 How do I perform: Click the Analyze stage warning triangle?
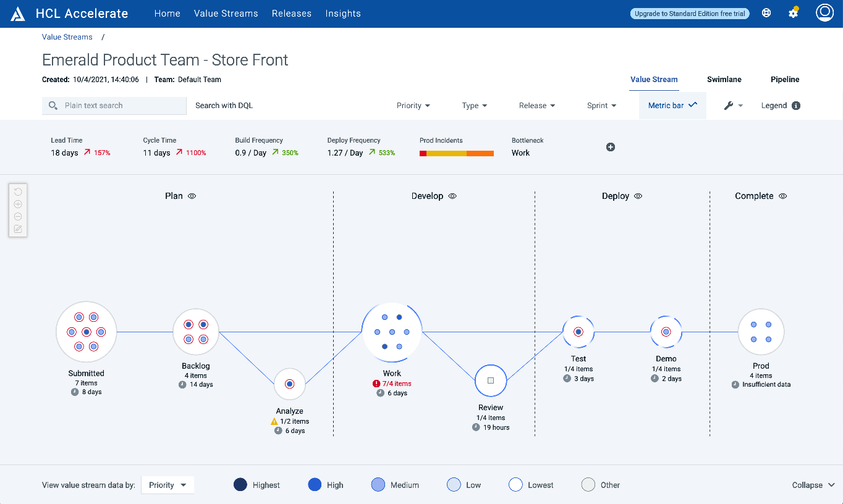pos(274,421)
